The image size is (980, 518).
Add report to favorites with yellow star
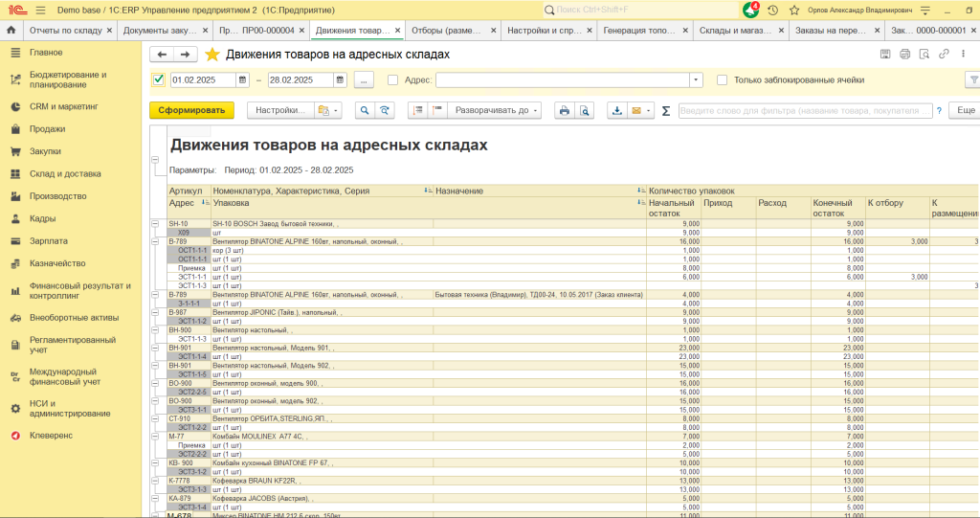tap(212, 55)
